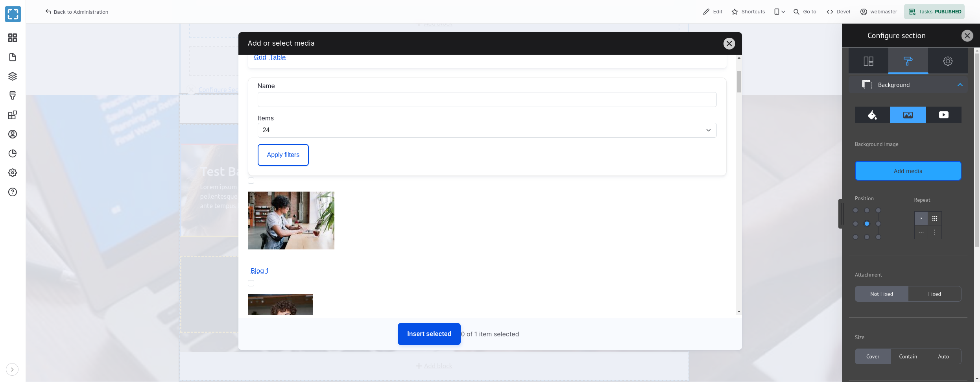The width and height of the screenshot is (980, 382).
Task: Select the background color paint bucket option
Action: pos(873,115)
